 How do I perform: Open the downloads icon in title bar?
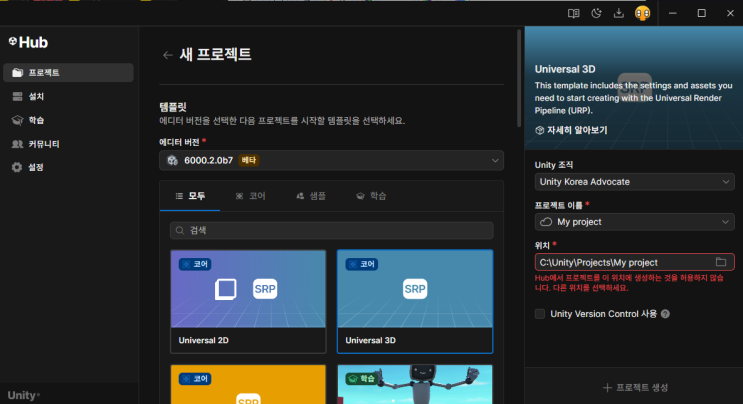(619, 13)
